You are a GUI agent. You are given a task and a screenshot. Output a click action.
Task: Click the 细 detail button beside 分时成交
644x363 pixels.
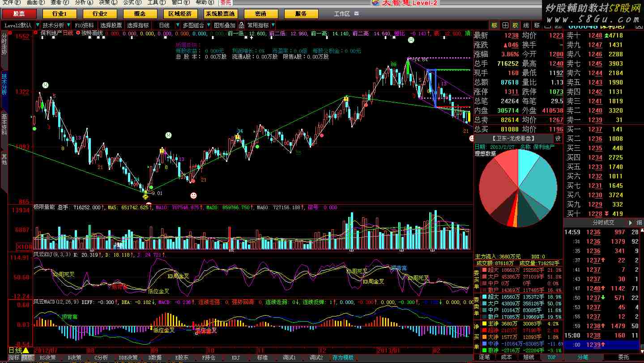click(x=639, y=222)
